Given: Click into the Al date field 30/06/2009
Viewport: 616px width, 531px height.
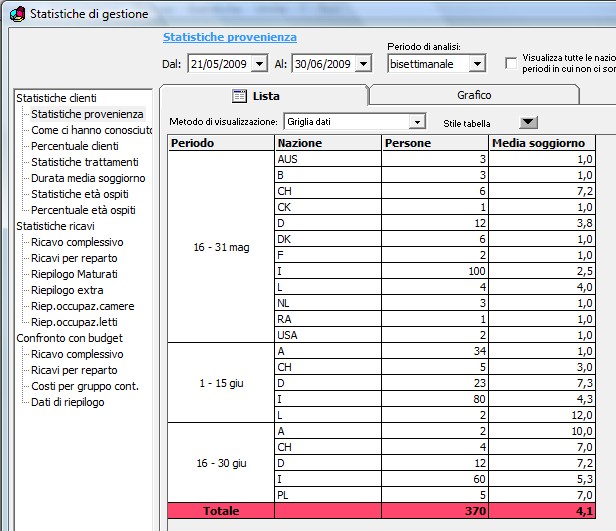Looking at the screenshot, I should [324, 64].
